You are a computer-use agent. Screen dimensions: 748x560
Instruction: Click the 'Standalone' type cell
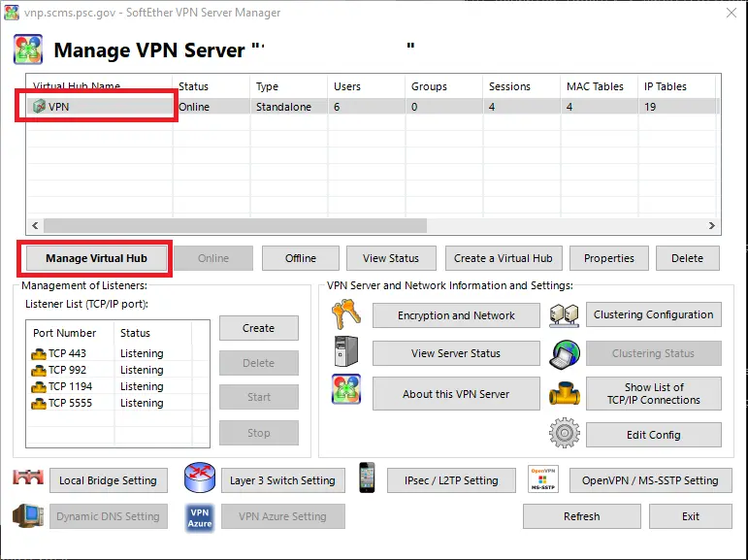pos(283,107)
